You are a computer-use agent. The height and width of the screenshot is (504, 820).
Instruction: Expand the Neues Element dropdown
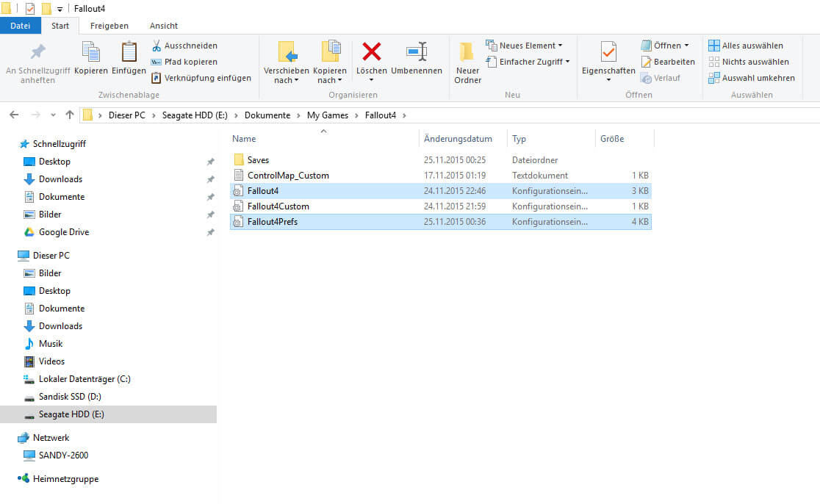pyautogui.click(x=561, y=46)
